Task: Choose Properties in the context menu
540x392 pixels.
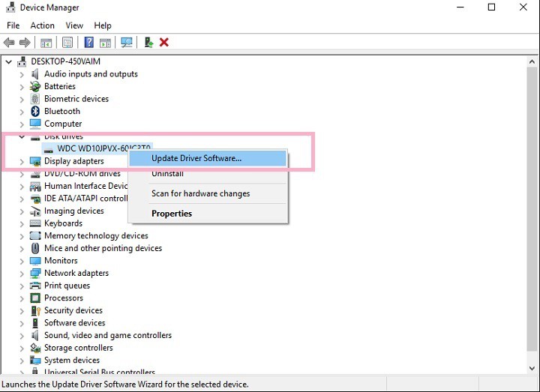Action: click(x=208, y=214)
